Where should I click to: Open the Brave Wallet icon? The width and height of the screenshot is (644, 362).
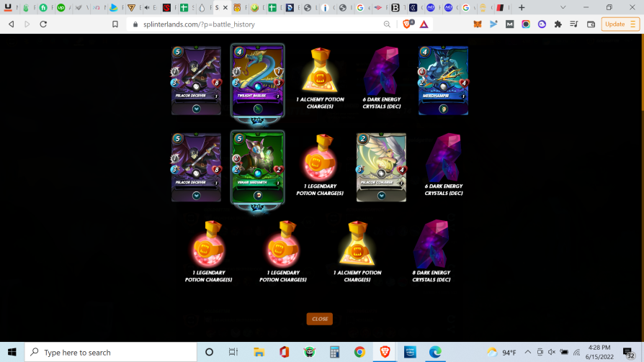591,24
